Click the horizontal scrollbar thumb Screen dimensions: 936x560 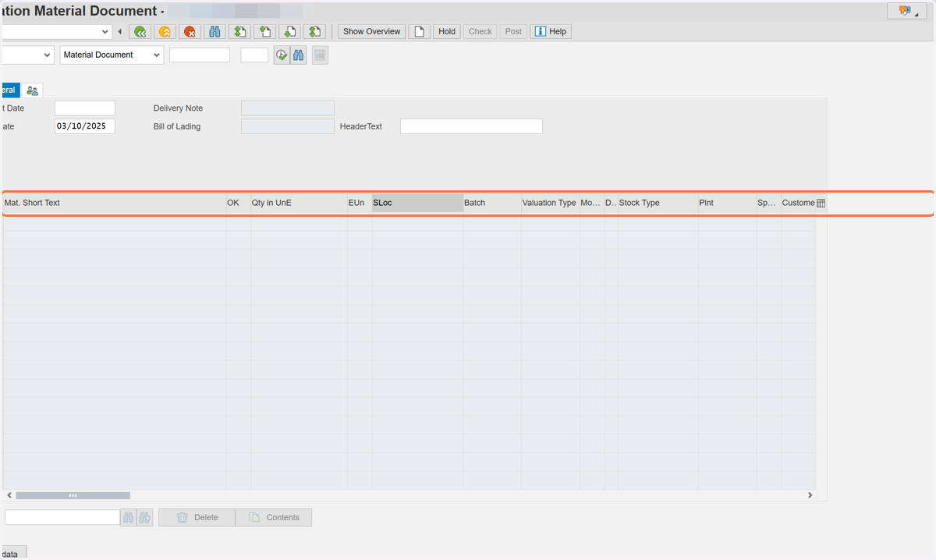(73, 495)
